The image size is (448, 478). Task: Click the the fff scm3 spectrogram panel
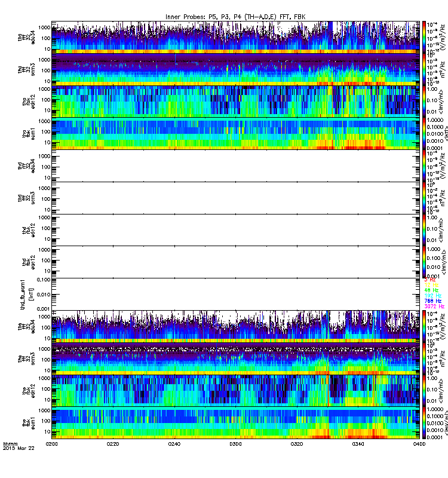tap(235, 359)
